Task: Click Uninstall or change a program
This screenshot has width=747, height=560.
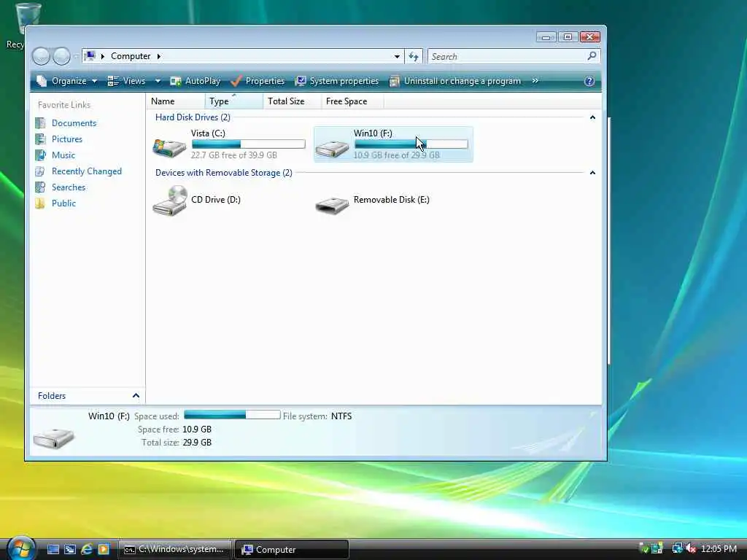Action: click(x=455, y=81)
